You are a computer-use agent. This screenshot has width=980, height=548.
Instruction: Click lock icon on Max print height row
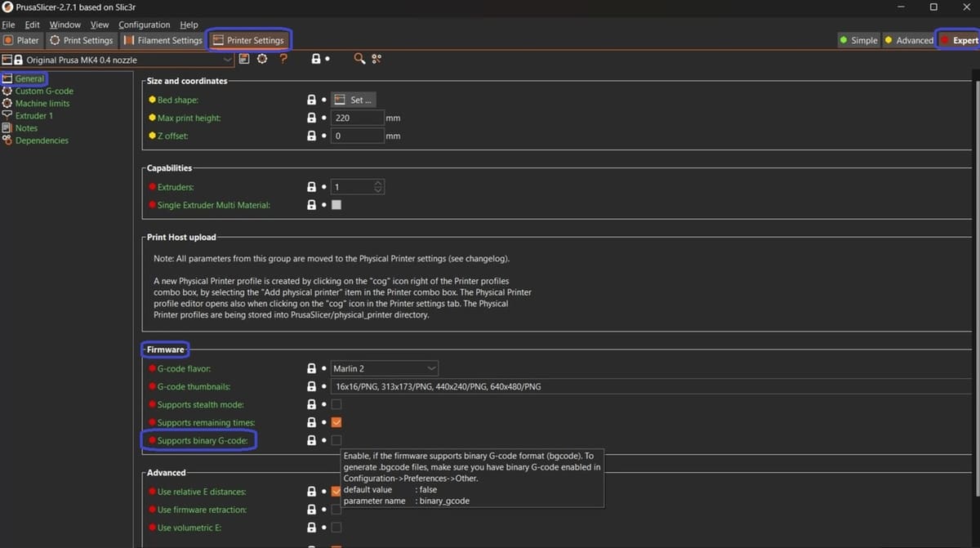tap(311, 118)
